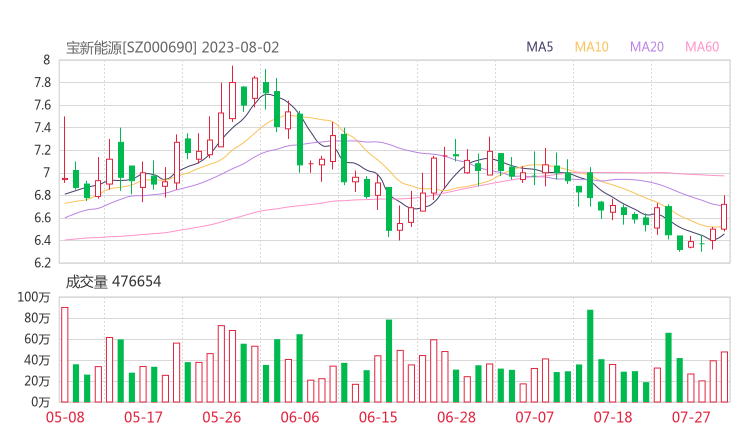
Task: Click the 60万 volume axis label
Action: (37, 339)
